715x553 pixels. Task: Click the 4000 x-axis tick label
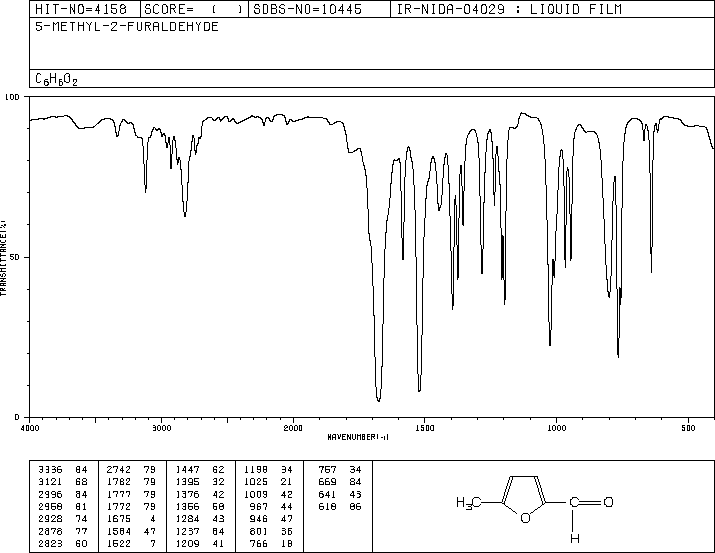point(30,428)
